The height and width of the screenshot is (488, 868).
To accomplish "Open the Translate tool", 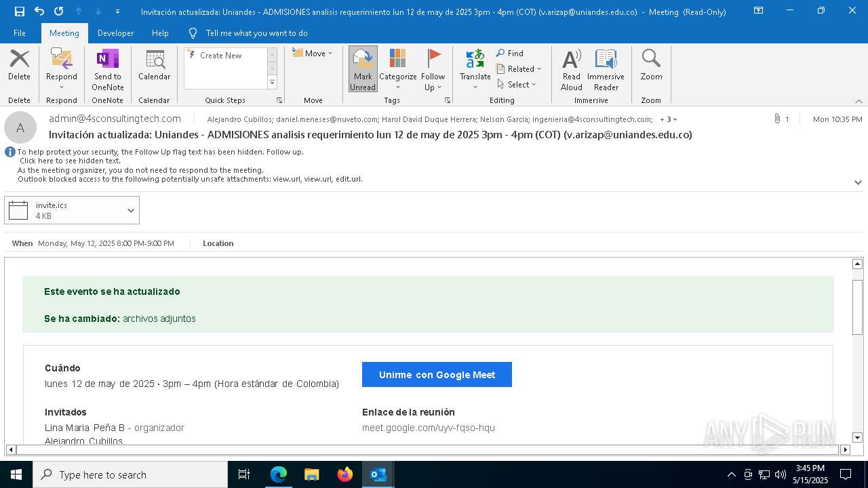I will (x=475, y=69).
